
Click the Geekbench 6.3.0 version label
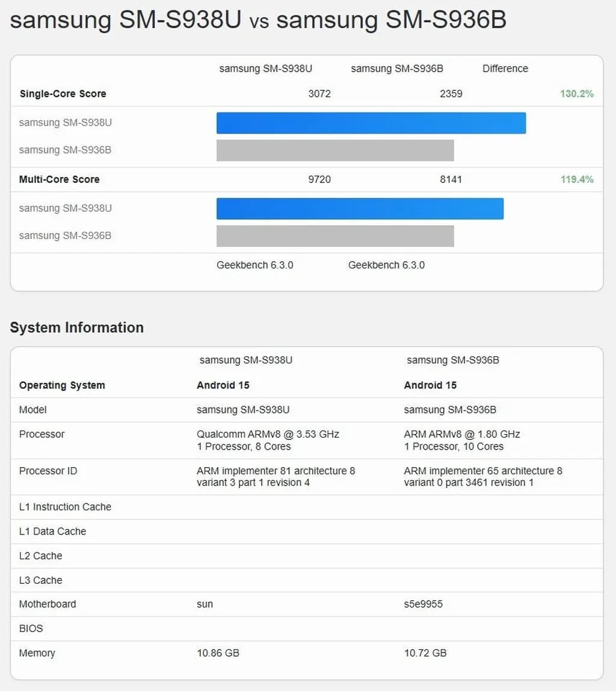pos(254,265)
